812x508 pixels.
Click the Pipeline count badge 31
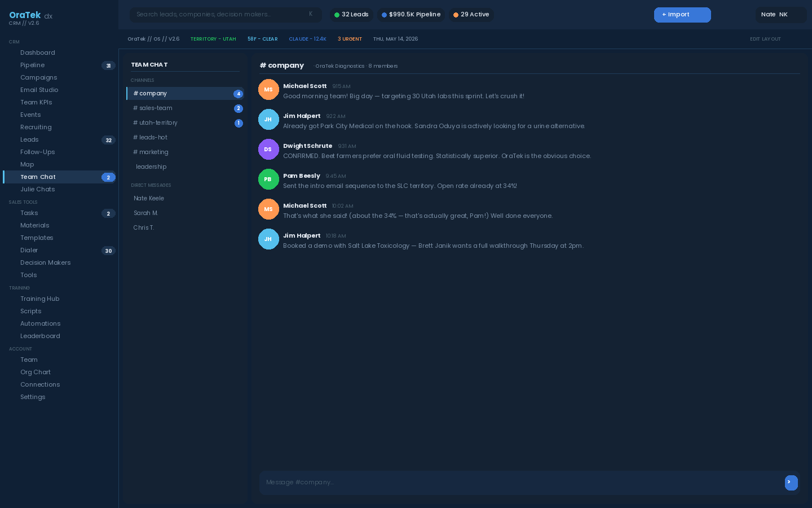point(108,65)
